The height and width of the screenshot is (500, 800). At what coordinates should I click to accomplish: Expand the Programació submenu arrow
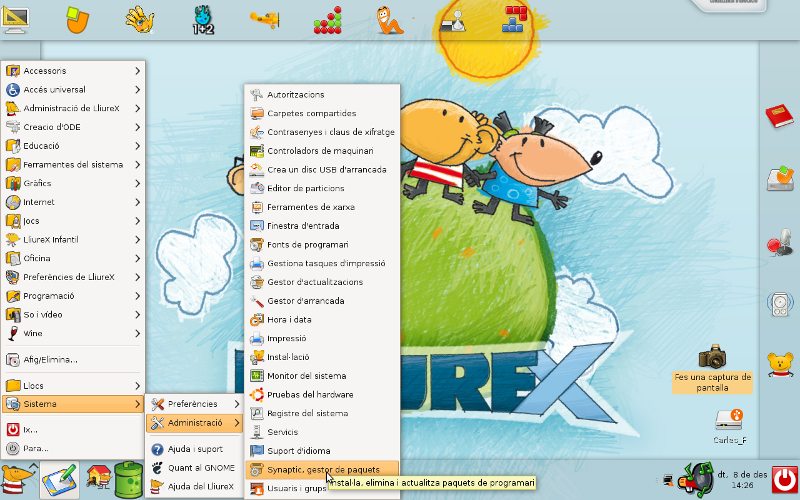coord(137,296)
